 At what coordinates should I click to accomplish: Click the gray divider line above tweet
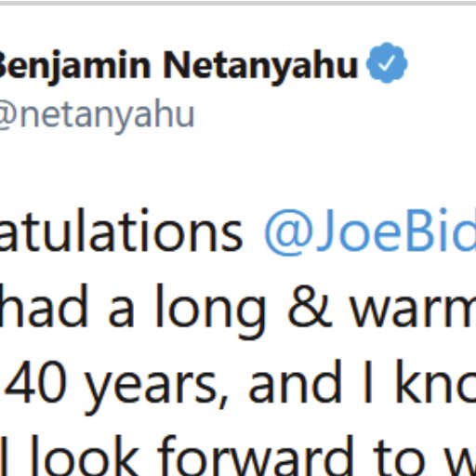[238, 3]
